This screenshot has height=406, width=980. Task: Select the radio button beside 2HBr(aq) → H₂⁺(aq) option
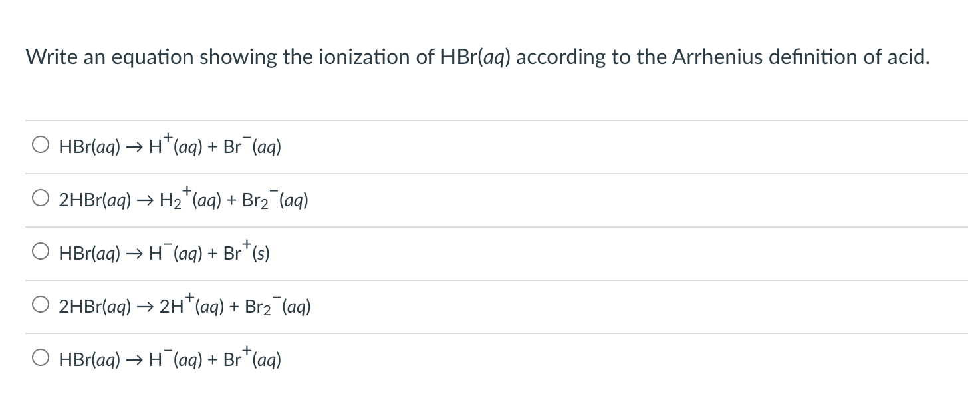click(x=41, y=197)
